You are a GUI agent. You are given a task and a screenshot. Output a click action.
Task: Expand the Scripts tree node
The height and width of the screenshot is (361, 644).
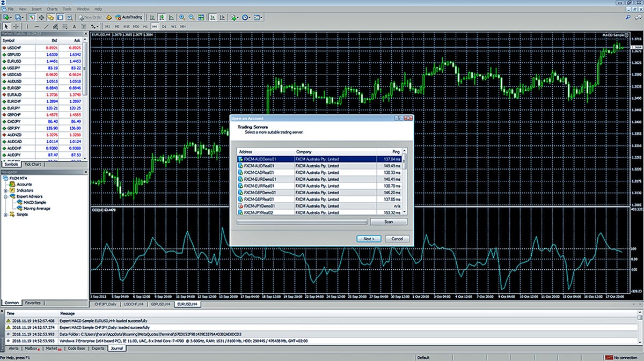[5, 215]
